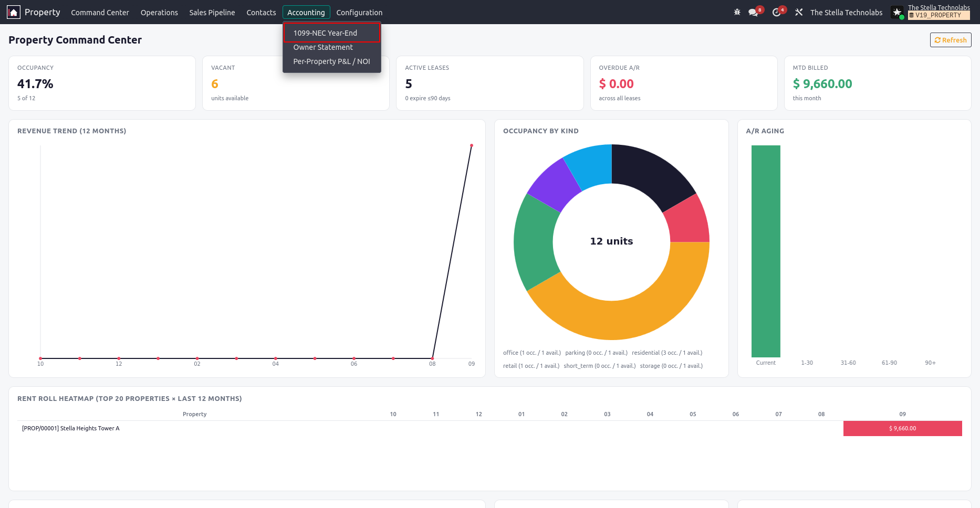Screen dimensions: 980x508
Task: Click the office legend entry
Action: click(532, 353)
